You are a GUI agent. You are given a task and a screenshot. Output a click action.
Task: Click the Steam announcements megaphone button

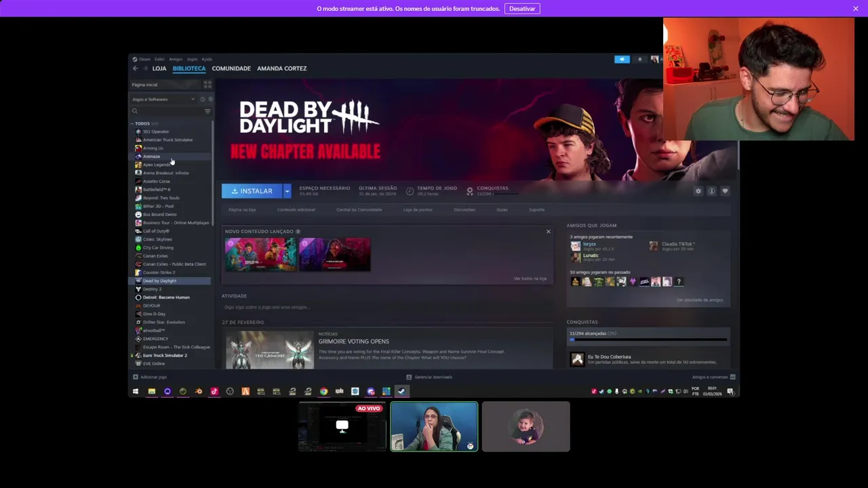click(622, 60)
